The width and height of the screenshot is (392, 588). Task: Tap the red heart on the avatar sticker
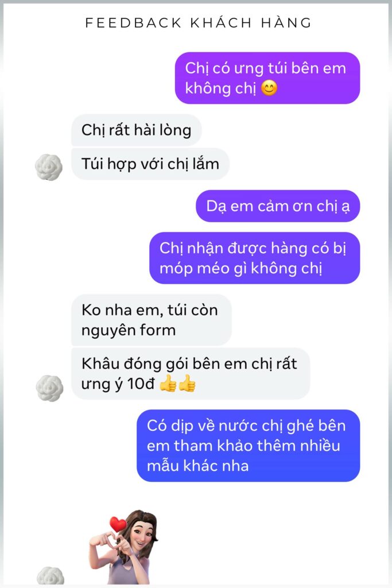click(118, 524)
